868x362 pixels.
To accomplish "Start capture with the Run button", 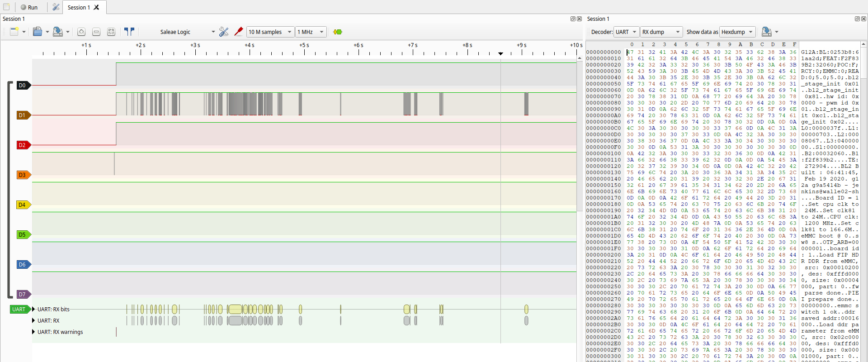I will (29, 7).
